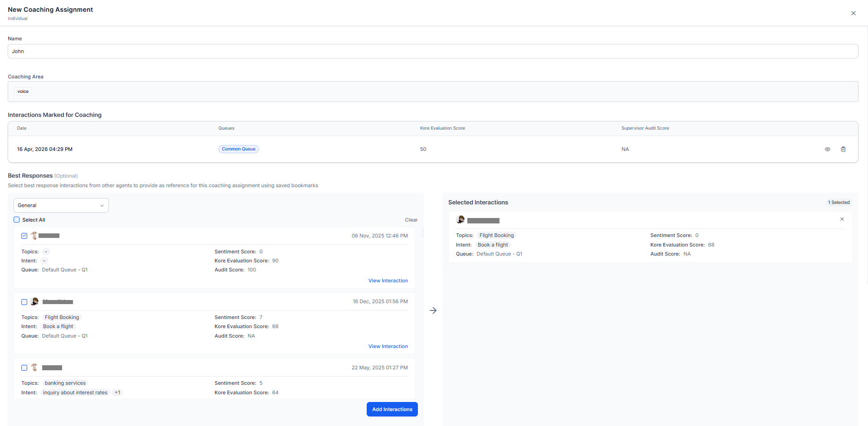Click the banking services topic tag
Screen dimensions: 868x426
(x=65, y=383)
